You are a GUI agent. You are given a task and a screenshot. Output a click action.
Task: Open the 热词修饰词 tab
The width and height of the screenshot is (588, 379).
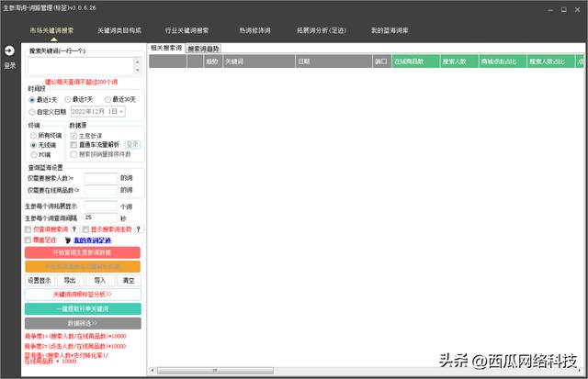point(255,30)
